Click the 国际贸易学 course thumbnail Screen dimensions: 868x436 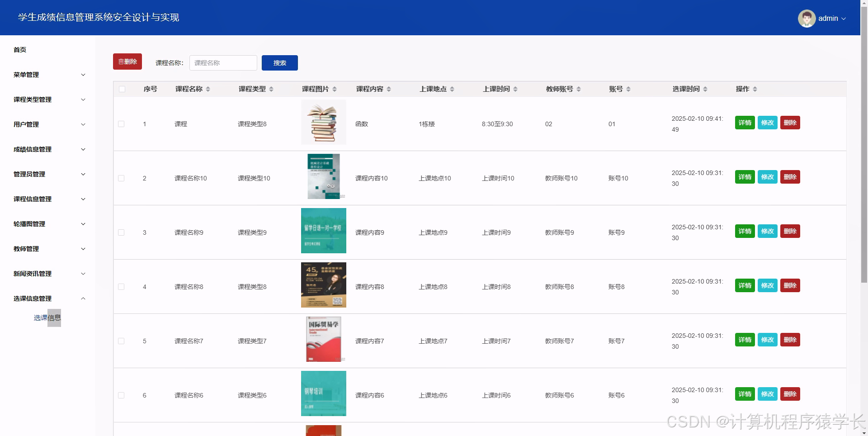(x=323, y=339)
